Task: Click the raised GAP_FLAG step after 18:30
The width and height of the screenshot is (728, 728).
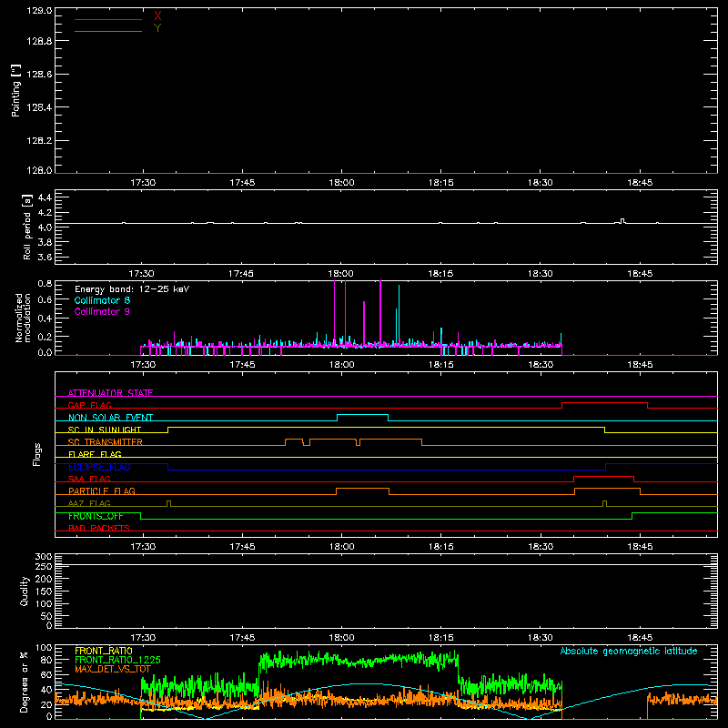Action: click(604, 403)
